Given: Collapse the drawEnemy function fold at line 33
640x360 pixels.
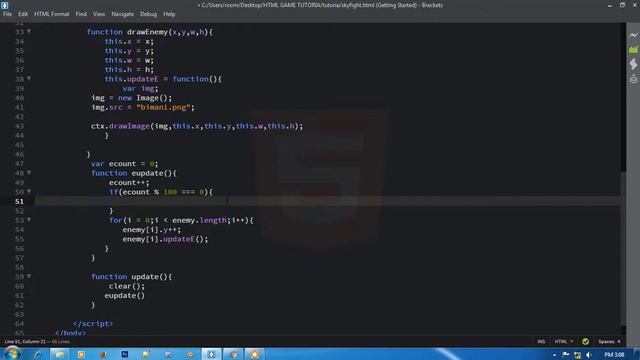Looking at the screenshot, I should [29, 31].
